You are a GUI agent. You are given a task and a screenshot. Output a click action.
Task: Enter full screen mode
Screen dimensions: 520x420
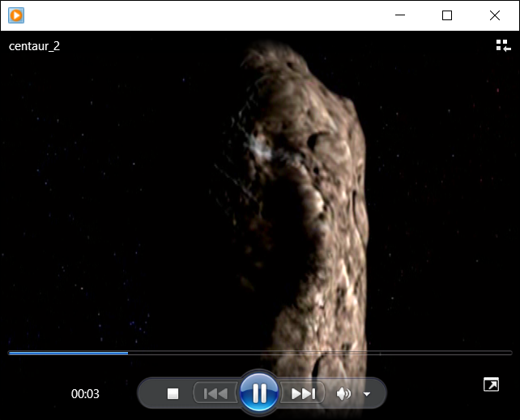[491, 384]
